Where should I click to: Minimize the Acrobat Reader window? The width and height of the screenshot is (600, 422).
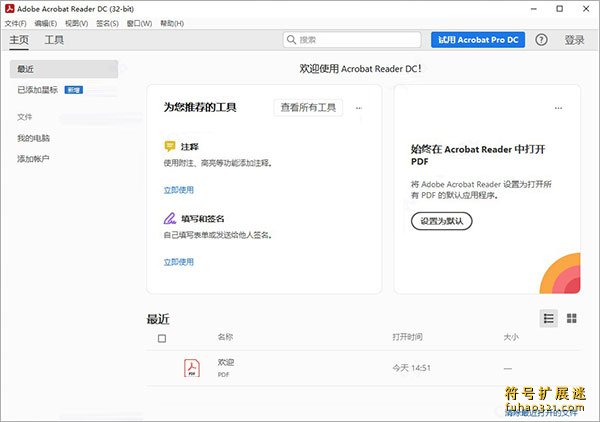[534, 8]
